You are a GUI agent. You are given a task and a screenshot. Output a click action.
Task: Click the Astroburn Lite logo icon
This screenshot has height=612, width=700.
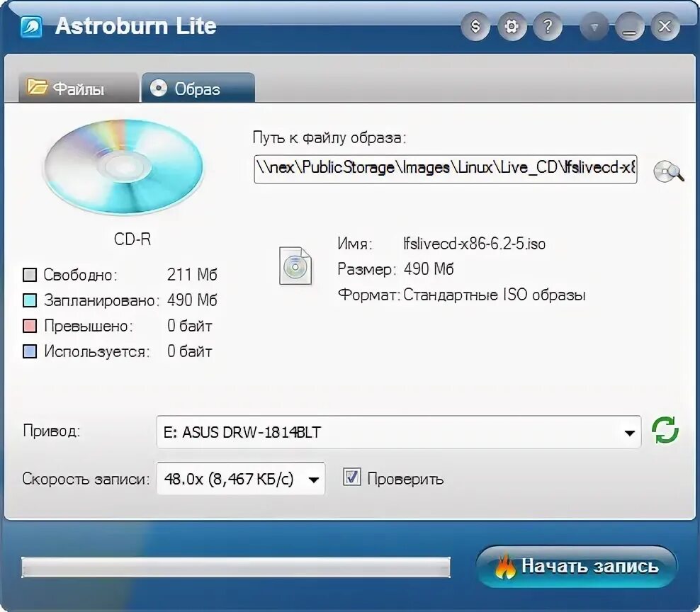[x=31, y=27]
